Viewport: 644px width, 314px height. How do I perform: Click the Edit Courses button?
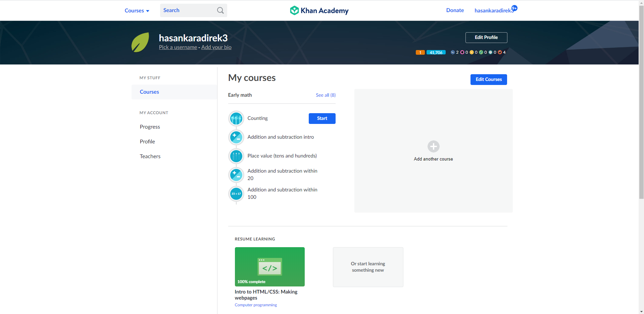[489, 80]
